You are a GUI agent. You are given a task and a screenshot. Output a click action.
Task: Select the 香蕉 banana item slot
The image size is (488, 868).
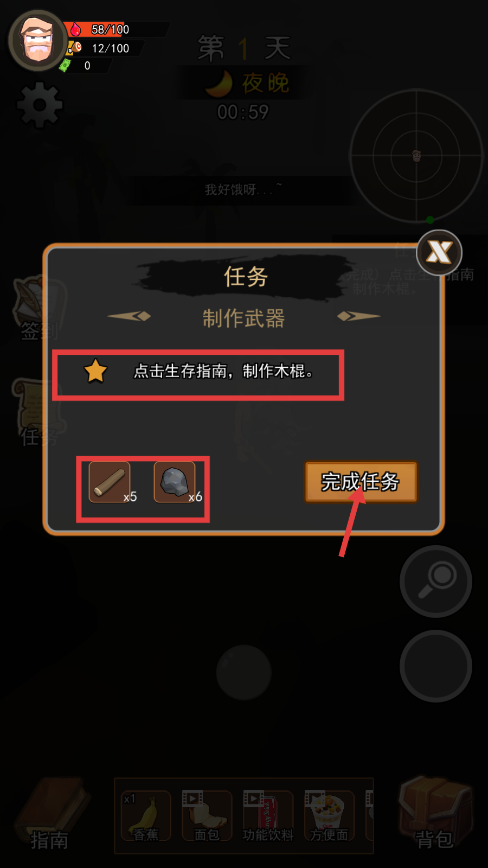point(146,816)
